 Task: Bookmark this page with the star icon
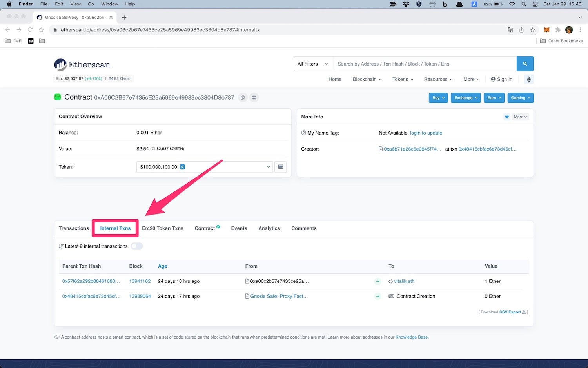pos(533,30)
